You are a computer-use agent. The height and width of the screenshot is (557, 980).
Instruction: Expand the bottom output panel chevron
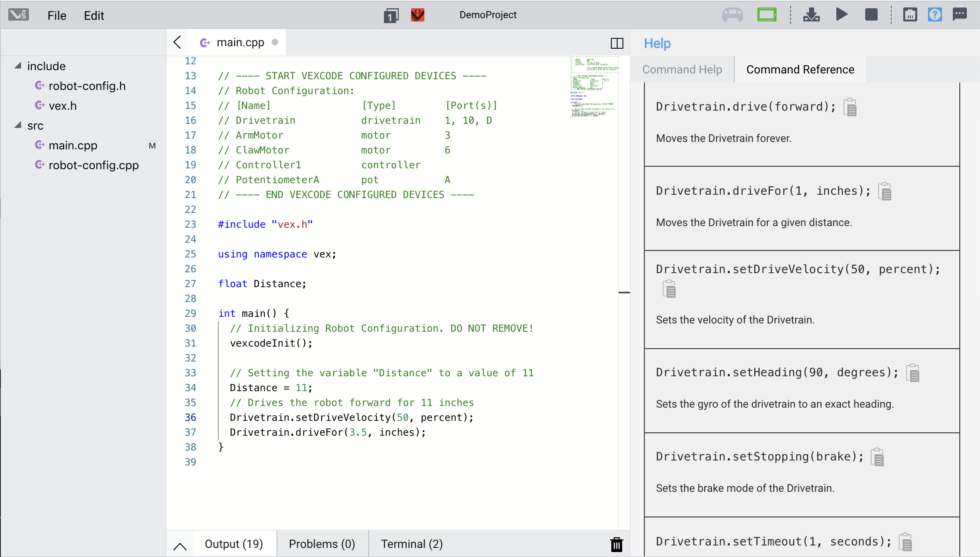(x=180, y=546)
